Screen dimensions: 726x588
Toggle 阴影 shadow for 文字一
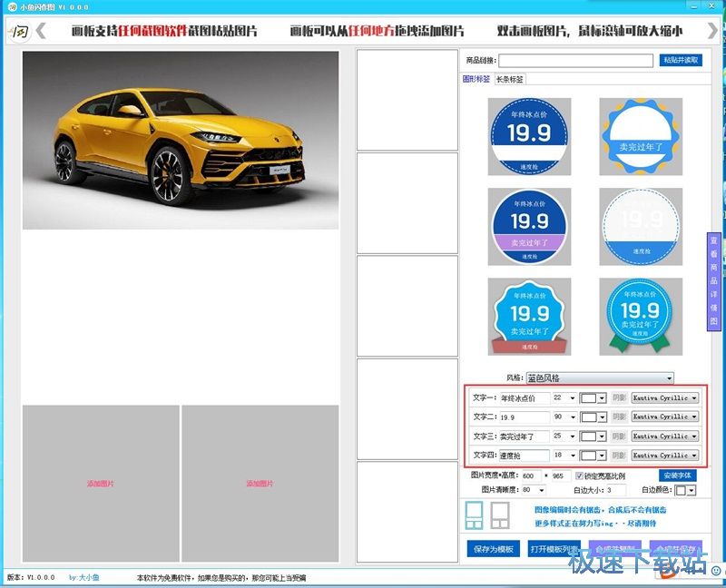pos(619,397)
